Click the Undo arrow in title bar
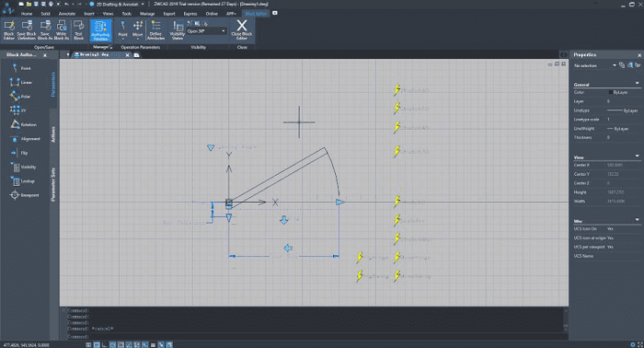 (x=66, y=4)
